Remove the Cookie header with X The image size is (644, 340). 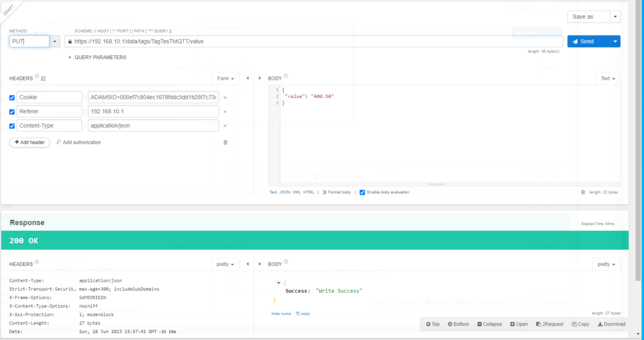point(225,98)
